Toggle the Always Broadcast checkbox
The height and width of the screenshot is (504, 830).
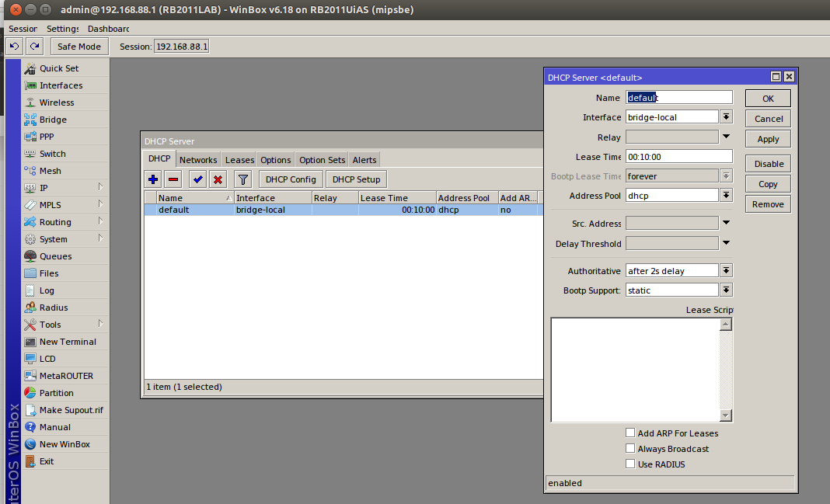630,449
